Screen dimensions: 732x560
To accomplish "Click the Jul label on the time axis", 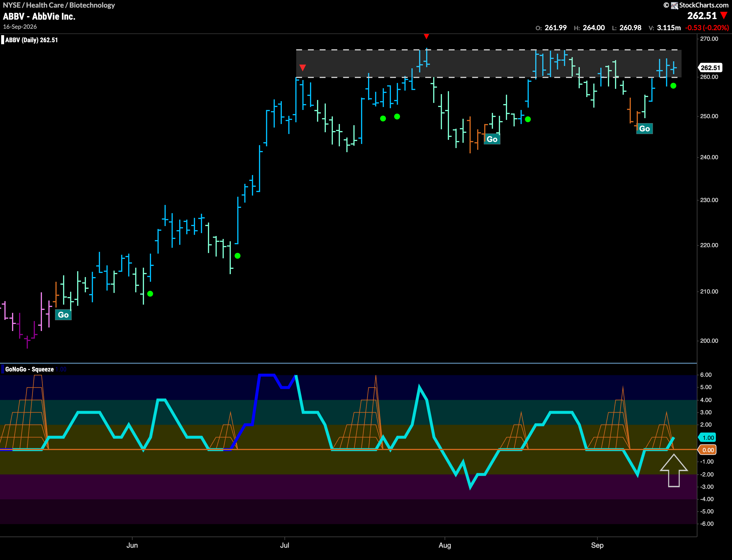I will tap(285, 545).
